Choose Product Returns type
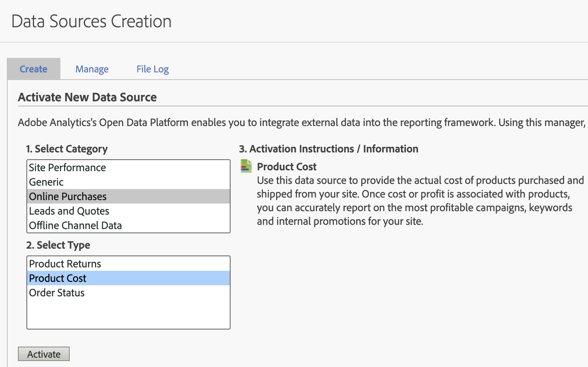 tap(128, 264)
